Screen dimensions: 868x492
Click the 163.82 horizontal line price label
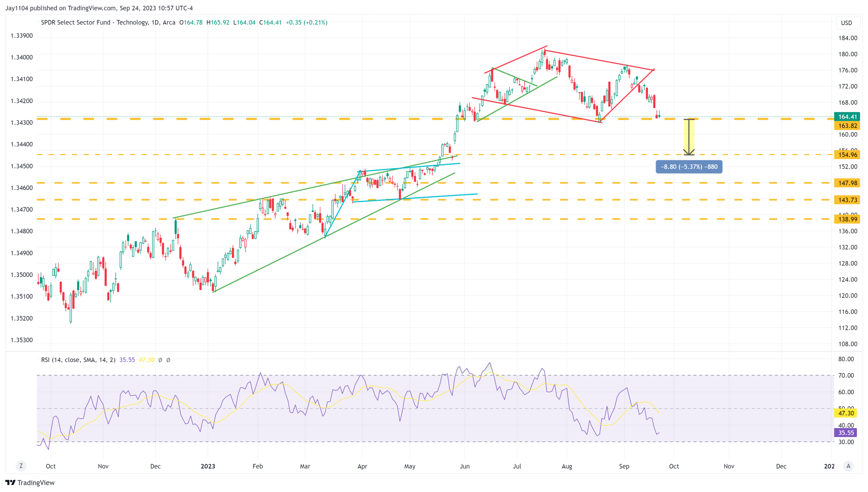pyautogui.click(x=847, y=126)
